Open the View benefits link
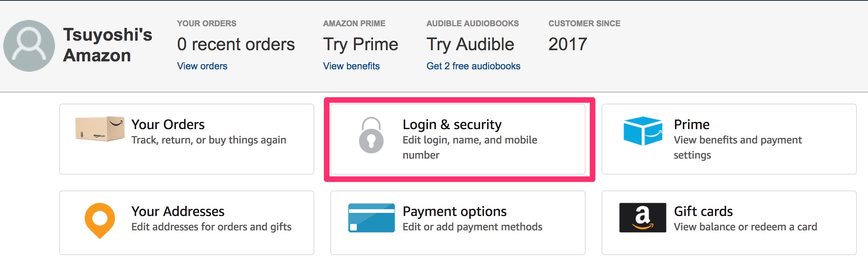 351,66
